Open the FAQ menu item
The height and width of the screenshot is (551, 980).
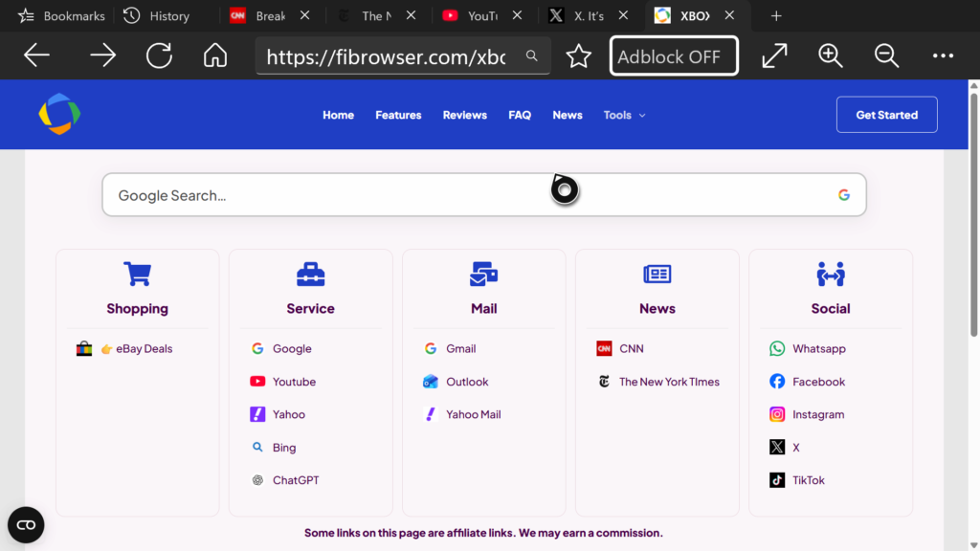[520, 115]
